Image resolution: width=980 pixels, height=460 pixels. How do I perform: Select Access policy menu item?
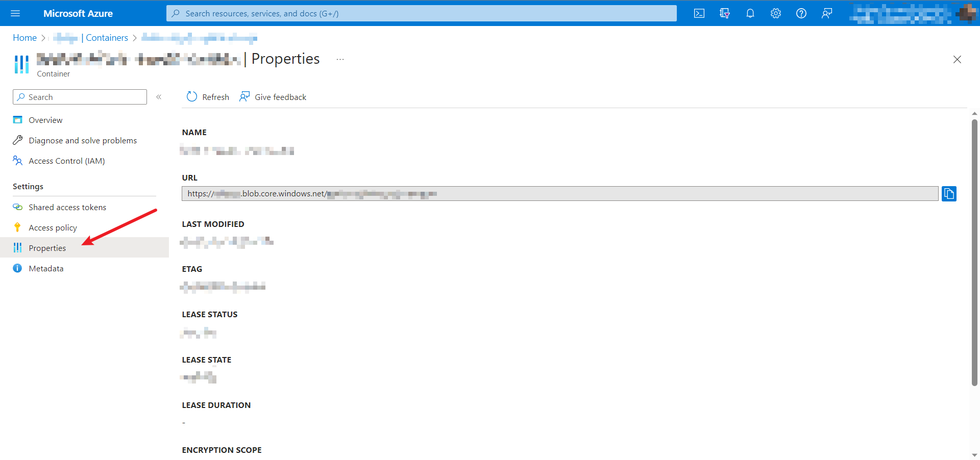click(x=53, y=228)
